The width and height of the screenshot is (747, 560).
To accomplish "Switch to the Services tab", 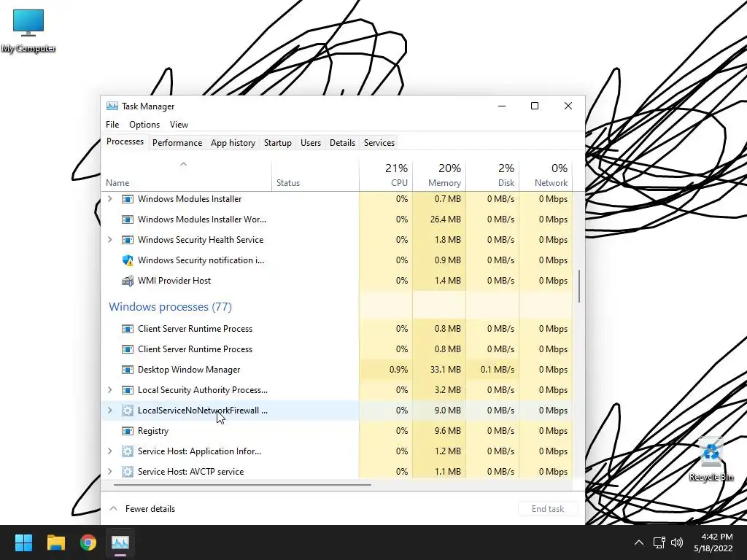I will 379,143.
